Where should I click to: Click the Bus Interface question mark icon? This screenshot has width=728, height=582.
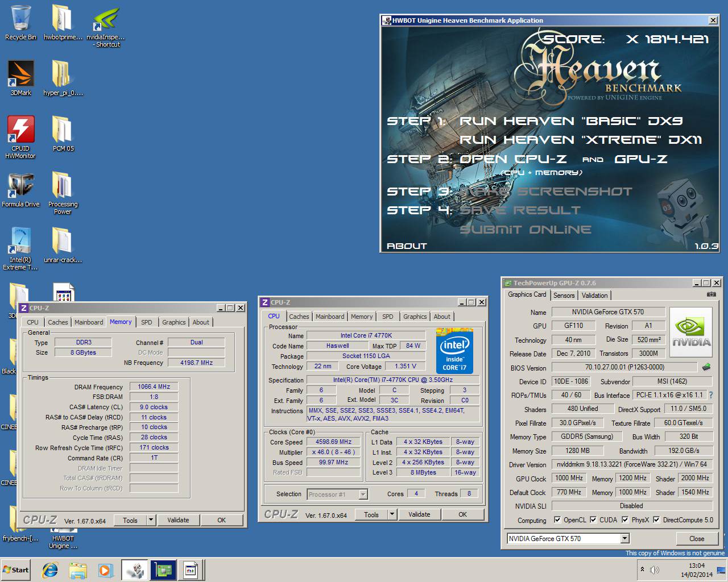click(x=710, y=395)
